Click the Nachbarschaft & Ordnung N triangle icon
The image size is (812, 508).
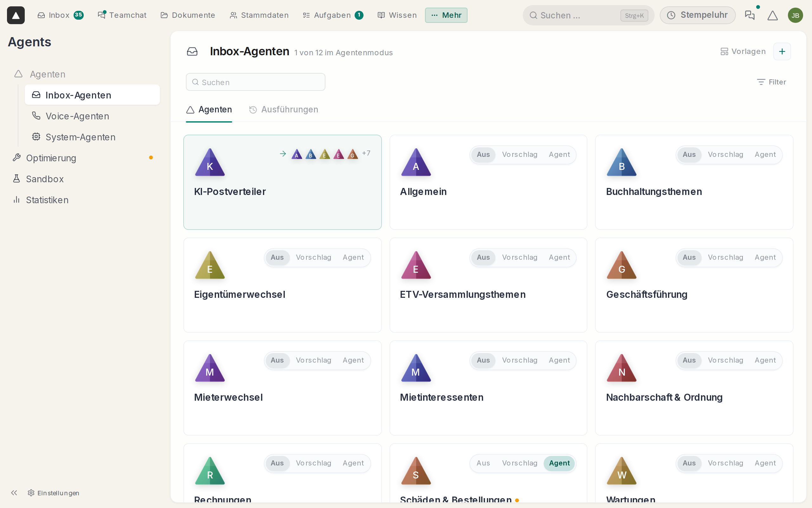(621, 368)
